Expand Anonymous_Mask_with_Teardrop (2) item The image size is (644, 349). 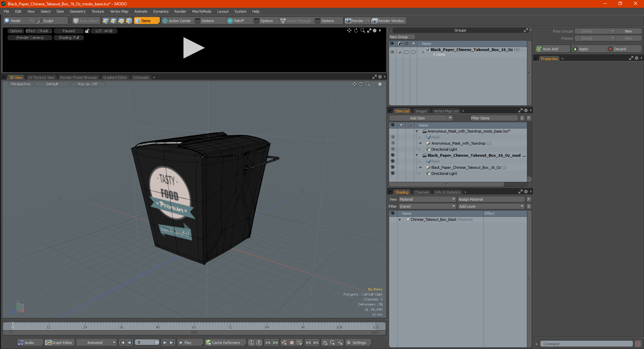421,143
